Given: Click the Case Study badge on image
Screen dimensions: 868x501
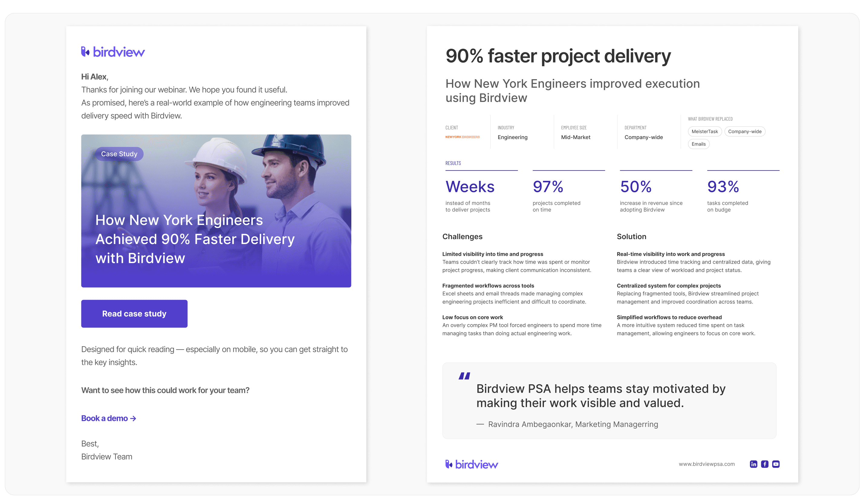Looking at the screenshot, I should [119, 154].
